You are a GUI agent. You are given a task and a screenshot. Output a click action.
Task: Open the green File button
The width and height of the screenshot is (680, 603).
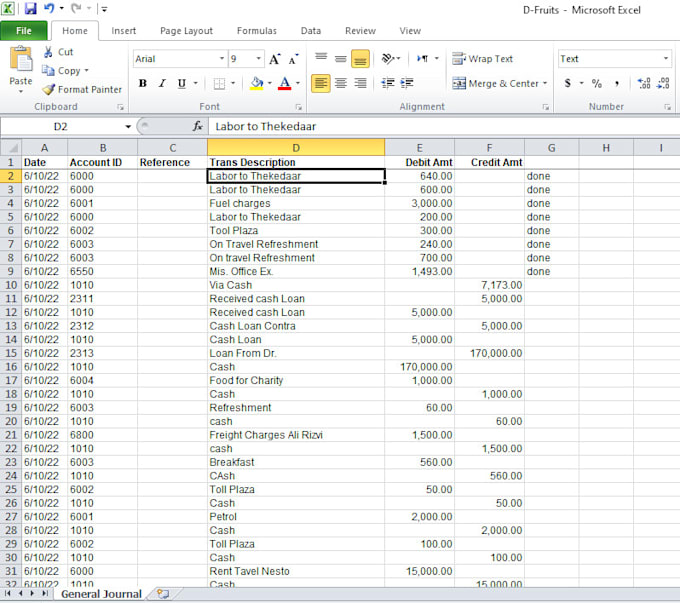point(23,31)
